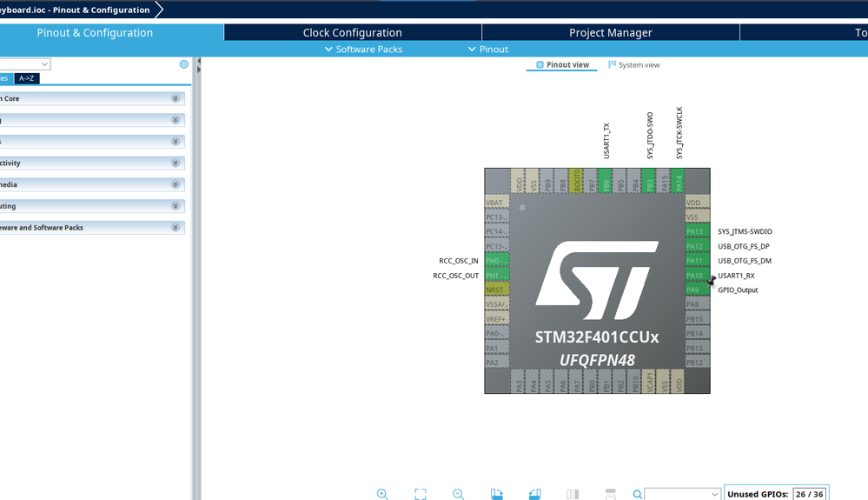The width and height of the screenshot is (868, 500).
Task: Select pin PA14 on the chip
Action: [x=679, y=181]
